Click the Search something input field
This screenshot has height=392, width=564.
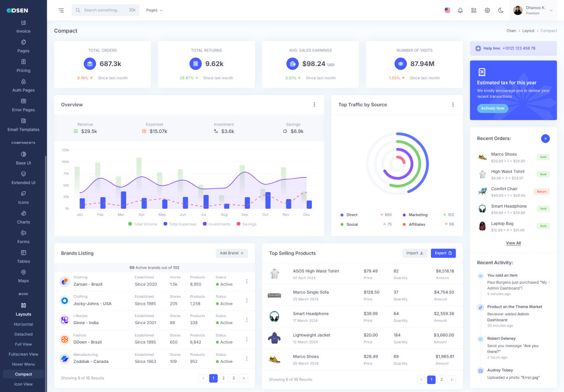[x=105, y=10]
